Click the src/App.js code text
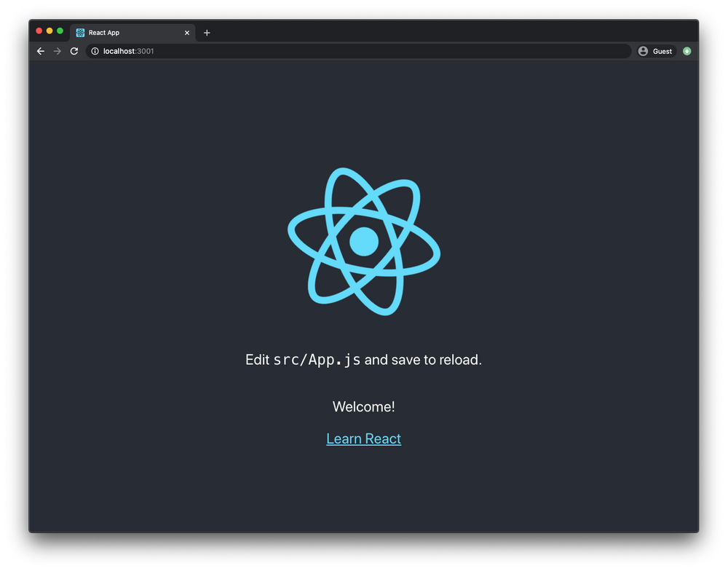This screenshot has width=728, height=571. pyautogui.click(x=318, y=359)
